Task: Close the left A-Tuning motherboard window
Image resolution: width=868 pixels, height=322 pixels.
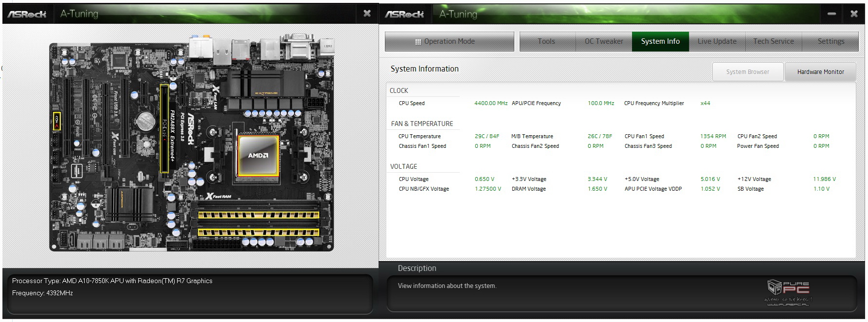Action: tap(367, 14)
